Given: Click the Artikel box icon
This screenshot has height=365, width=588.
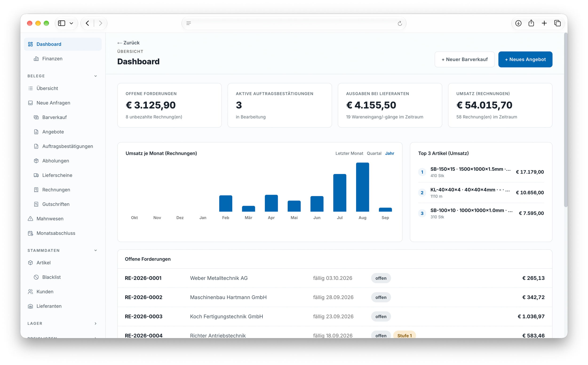Looking at the screenshot, I should 30,263.
